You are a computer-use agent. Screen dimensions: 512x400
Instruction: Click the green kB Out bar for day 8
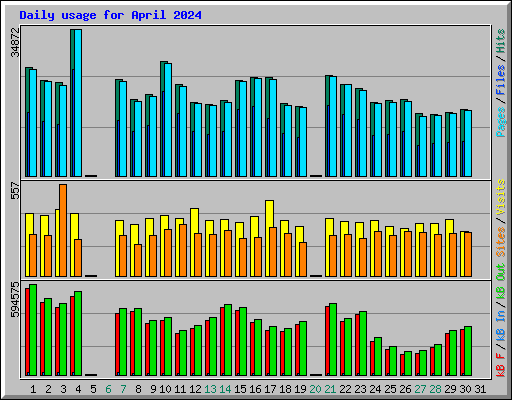(138, 342)
